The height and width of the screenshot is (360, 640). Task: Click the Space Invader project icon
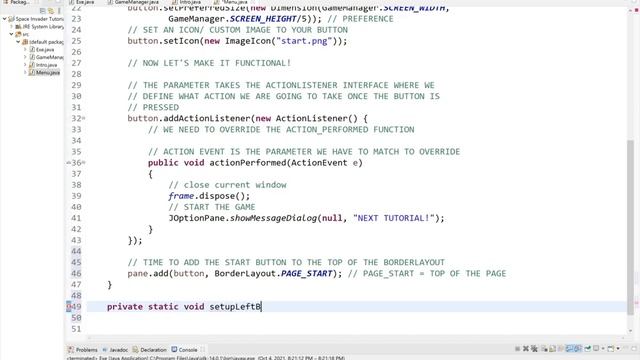coord(11,19)
